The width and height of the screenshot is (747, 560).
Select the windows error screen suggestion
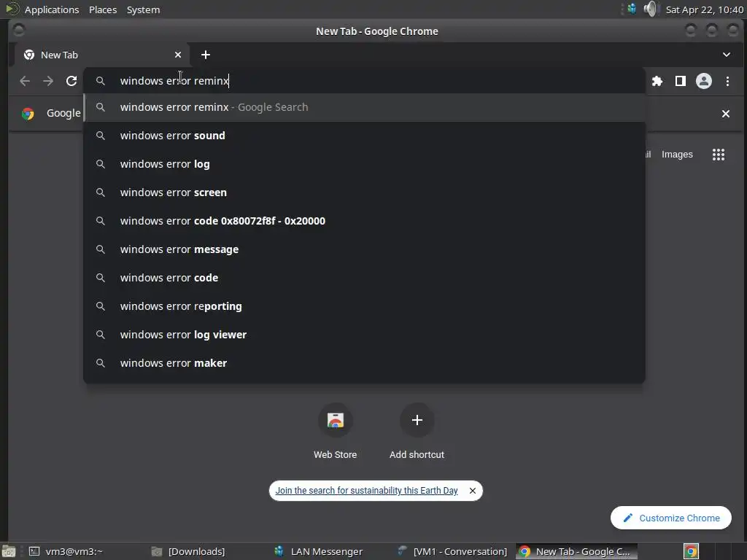pos(365,192)
